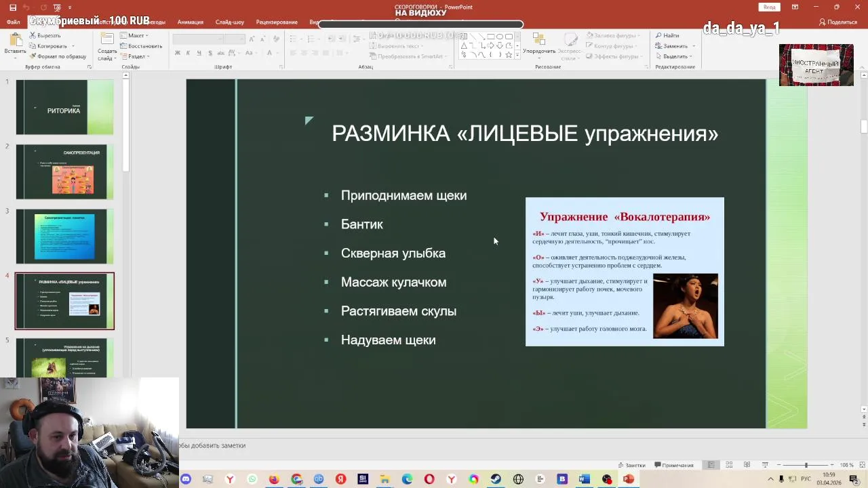This screenshot has height=488, width=868.
Task: Open the font size combo box
Action: pyautogui.click(x=235, y=39)
